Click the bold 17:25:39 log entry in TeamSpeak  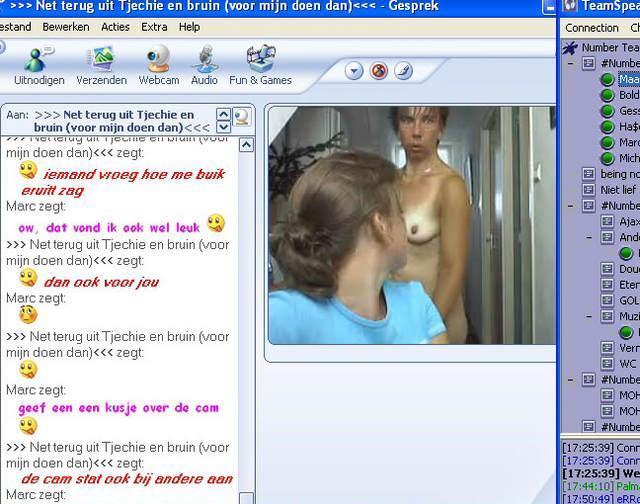pos(601,473)
